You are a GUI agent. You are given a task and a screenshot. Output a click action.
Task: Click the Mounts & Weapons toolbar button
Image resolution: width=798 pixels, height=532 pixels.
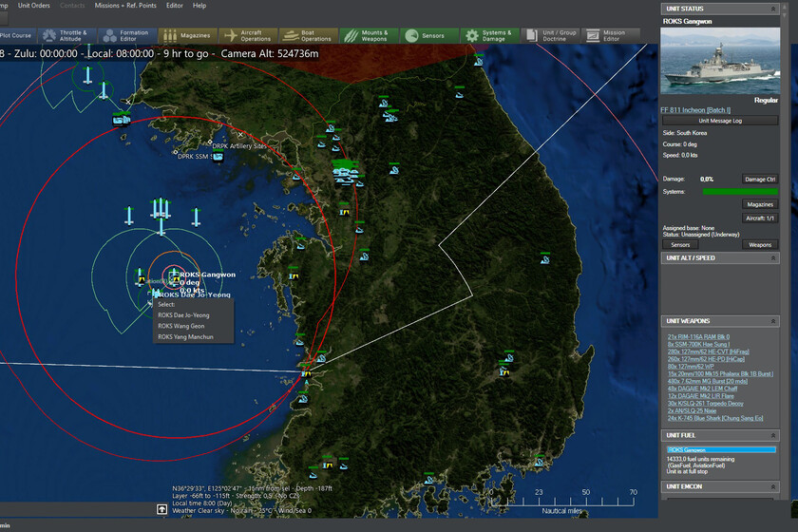(367, 35)
